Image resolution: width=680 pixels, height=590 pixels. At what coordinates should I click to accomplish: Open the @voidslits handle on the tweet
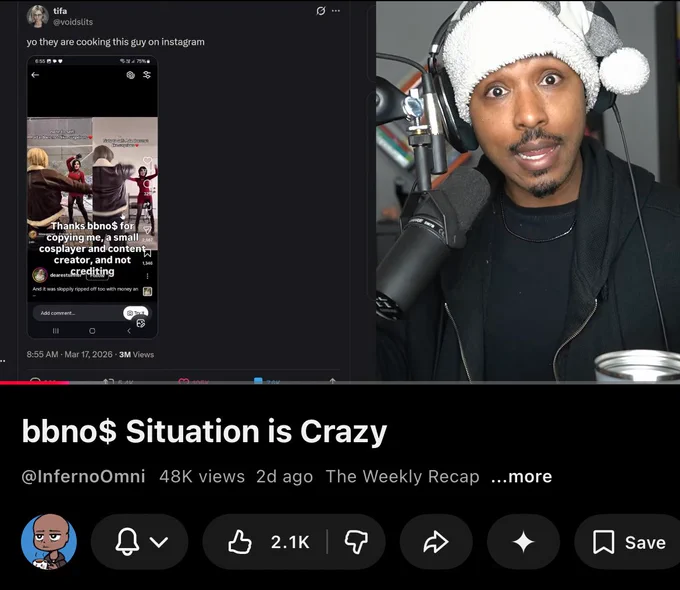[73, 22]
